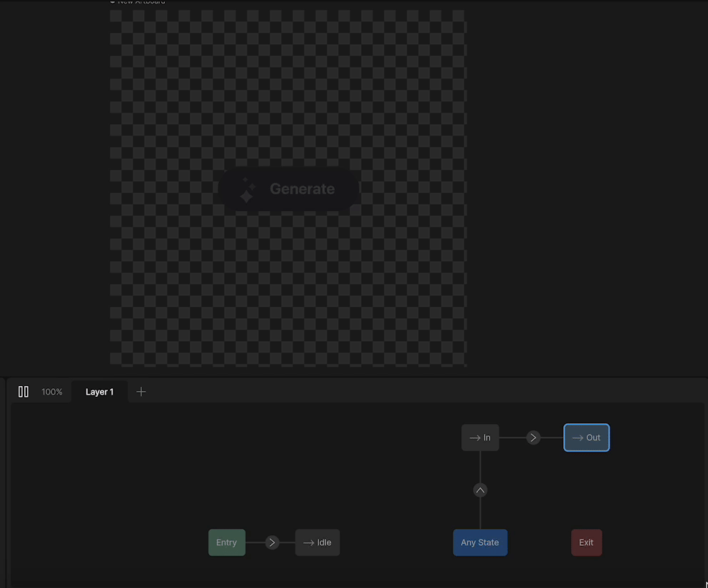This screenshot has width=708, height=588.
Task: Add a new layer with the plus icon
Action: [141, 392]
